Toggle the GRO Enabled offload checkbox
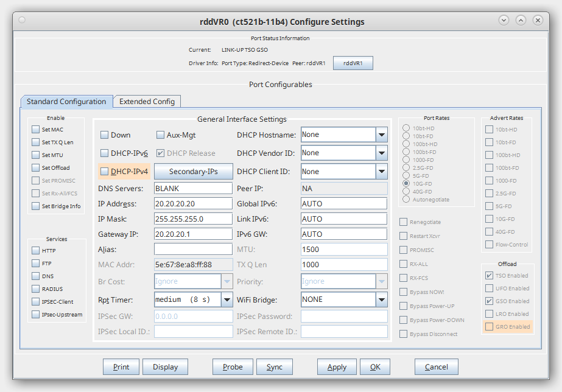This screenshot has height=392, width=562. tap(489, 327)
